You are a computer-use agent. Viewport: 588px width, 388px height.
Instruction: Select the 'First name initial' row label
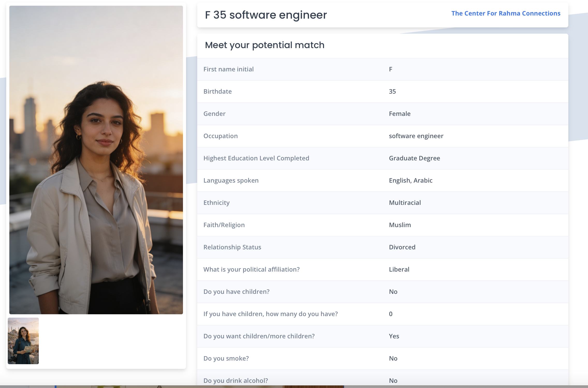tap(228, 69)
